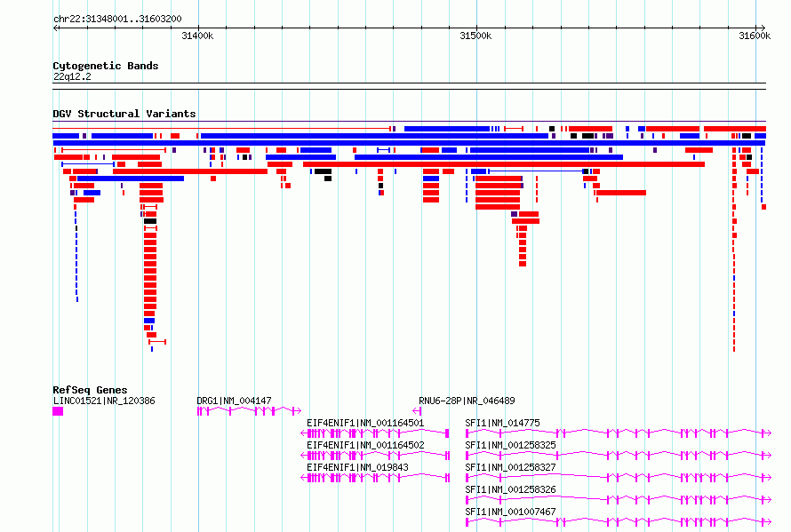Click the 22q12.2 band label
Screen dimensions: 791x532
point(72,76)
